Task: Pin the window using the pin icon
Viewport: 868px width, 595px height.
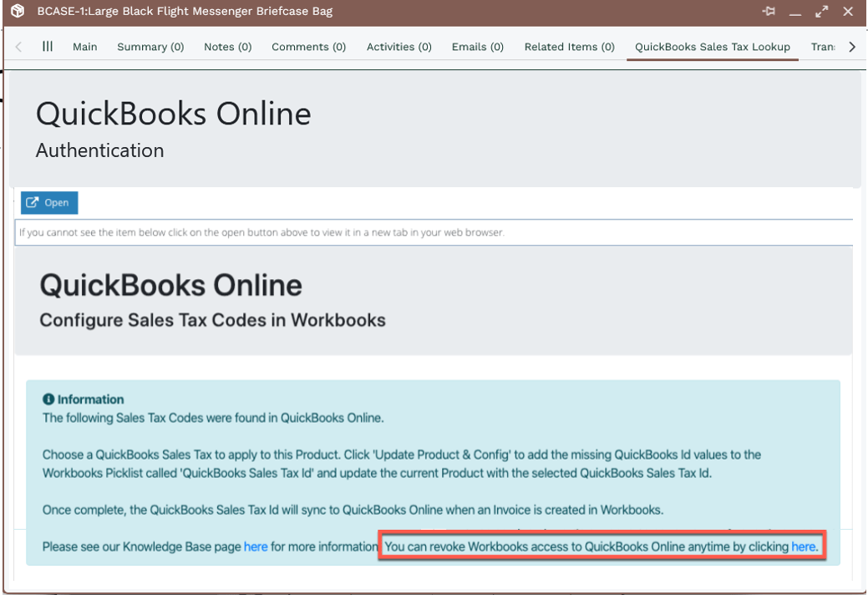Action: [769, 12]
